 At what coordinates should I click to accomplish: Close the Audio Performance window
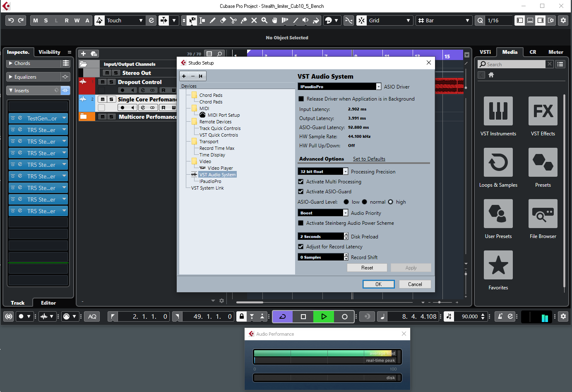(x=404, y=334)
